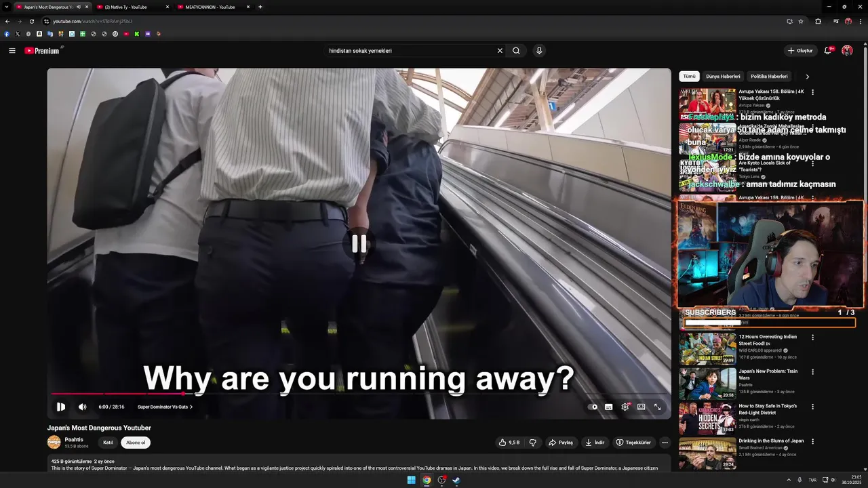Open Facebook bookmark in bookmarks bar
This screenshot has height=488, width=868.
tap(7, 34)
